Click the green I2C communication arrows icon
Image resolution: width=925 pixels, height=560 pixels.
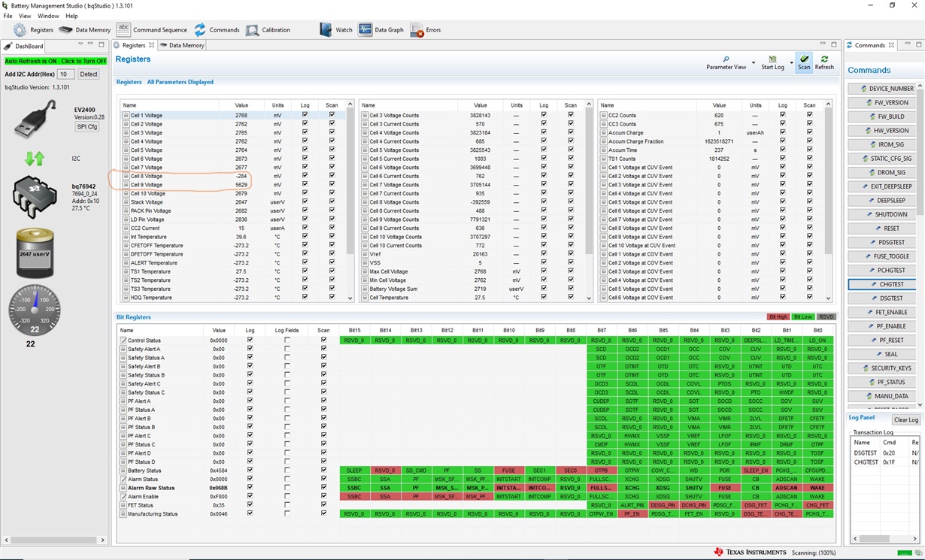coord(35,159)
